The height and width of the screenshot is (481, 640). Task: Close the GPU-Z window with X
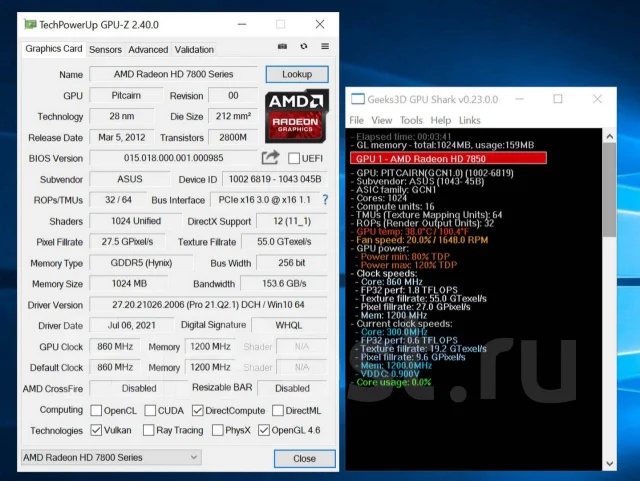320,24
